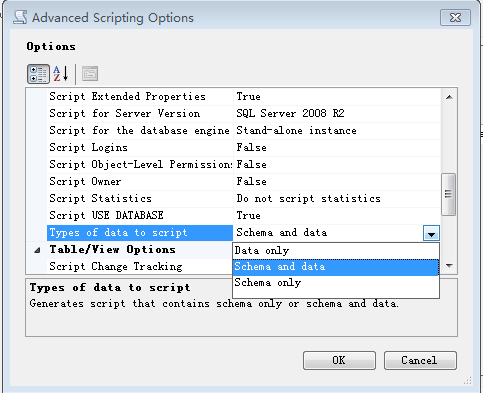Close the Advanced Scripting Options dialog
Image resolution: width=483 pixels, height=393 pixels.
455,17
